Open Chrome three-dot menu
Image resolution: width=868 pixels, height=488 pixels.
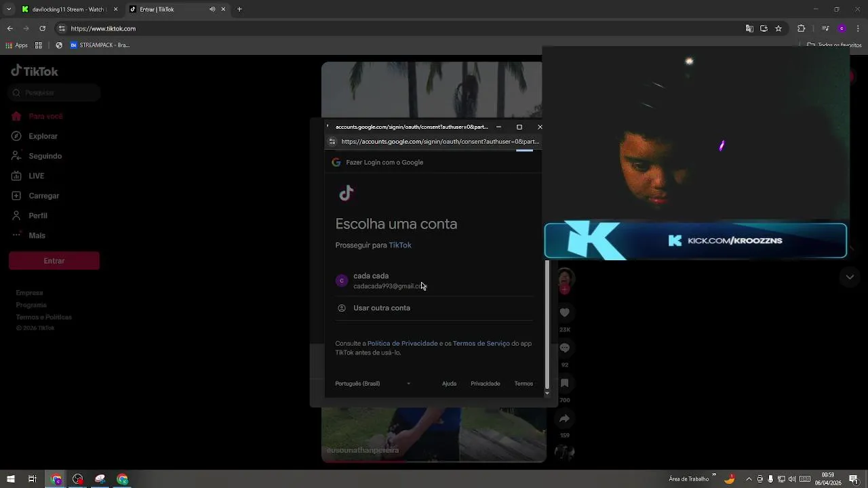click(x=858, y=28)
